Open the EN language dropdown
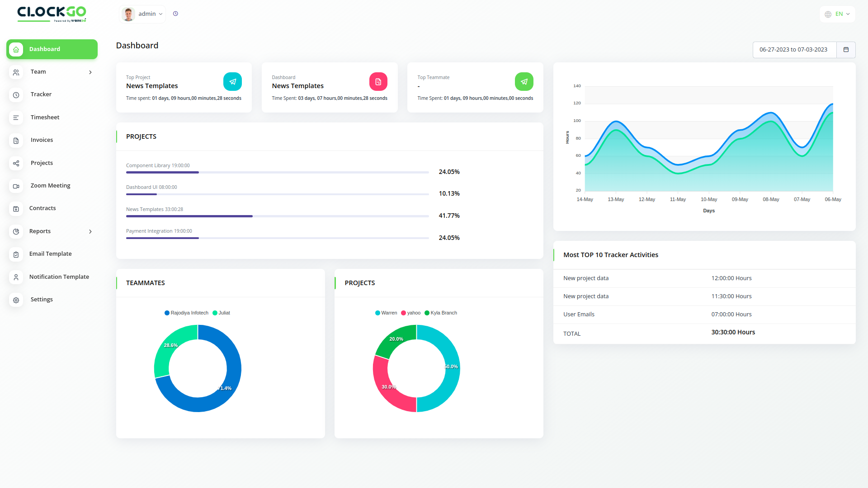The width and height of the screenshot is (868, 488). pos(837,14)
